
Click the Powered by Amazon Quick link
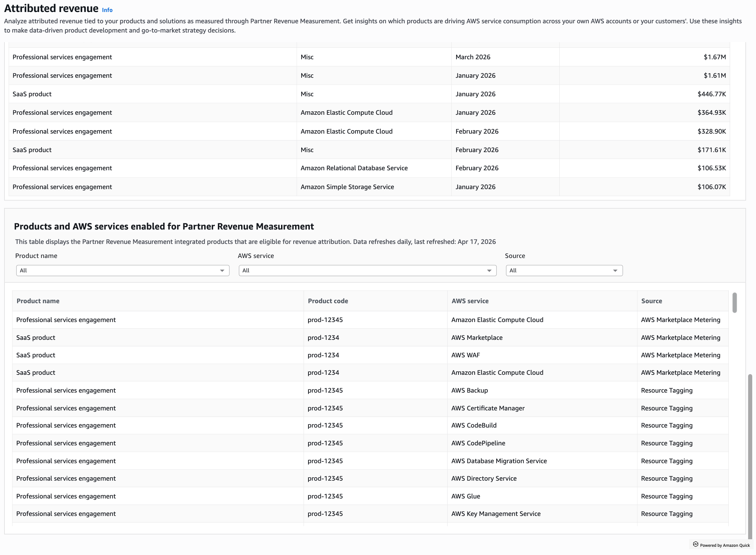724,545
